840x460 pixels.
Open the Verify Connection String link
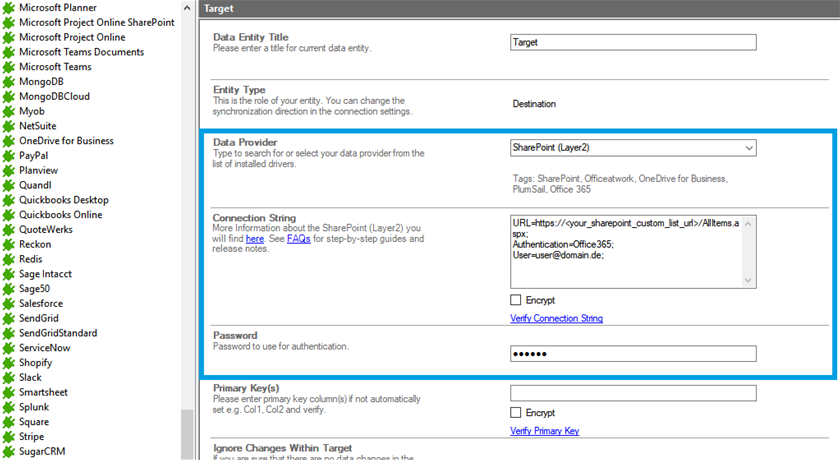pyautogui.click(x=556, y=319)
